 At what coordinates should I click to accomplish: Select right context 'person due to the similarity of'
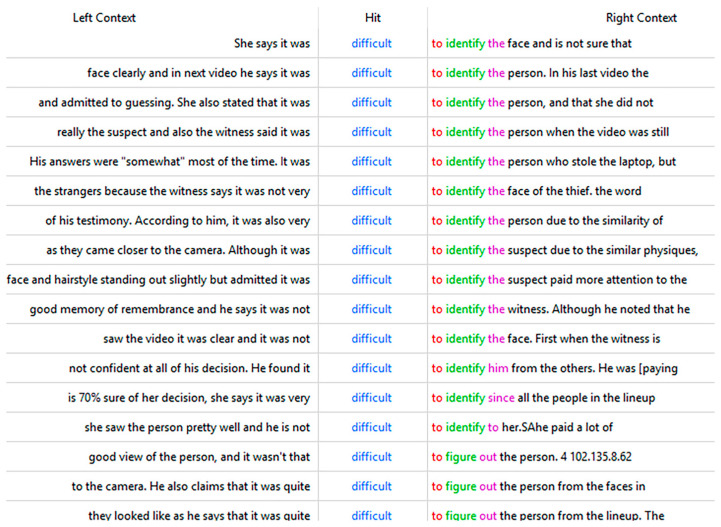(x=585, y=220)
